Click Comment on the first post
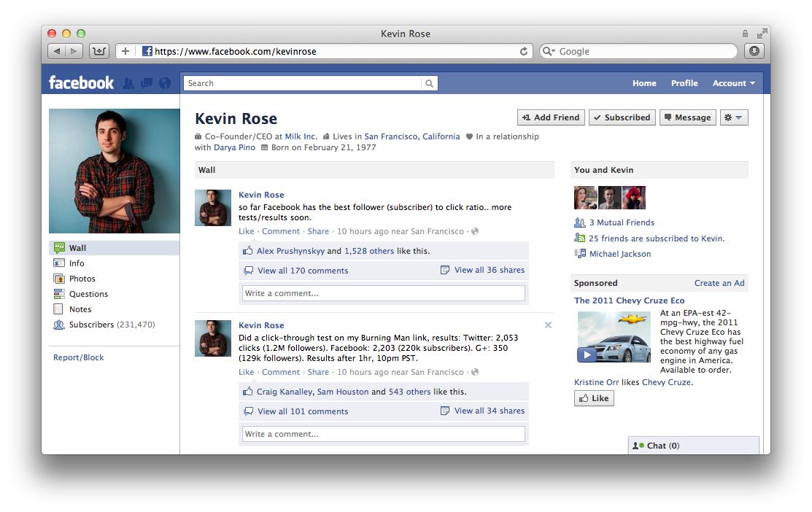The image size is (812, 512). [281, 231]
